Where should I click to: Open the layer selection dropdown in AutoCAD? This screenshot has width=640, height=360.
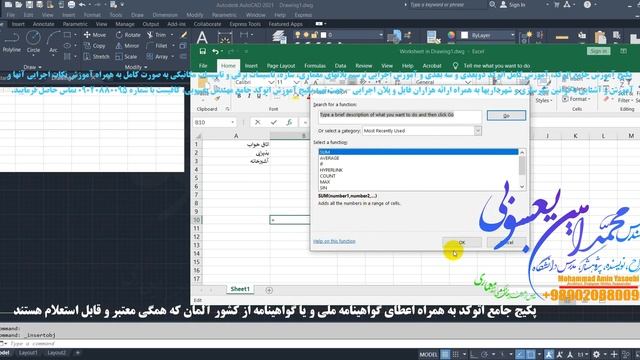[380, 35]
